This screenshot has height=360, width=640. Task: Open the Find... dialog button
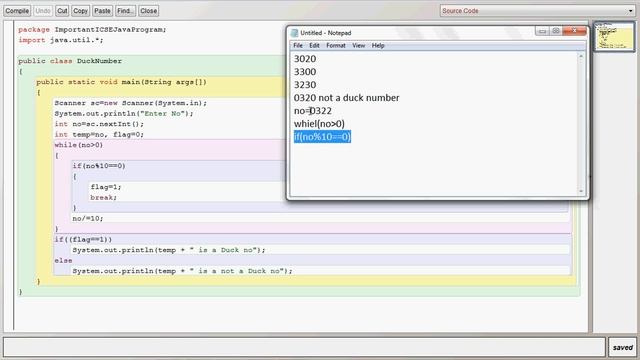point(125,11)
